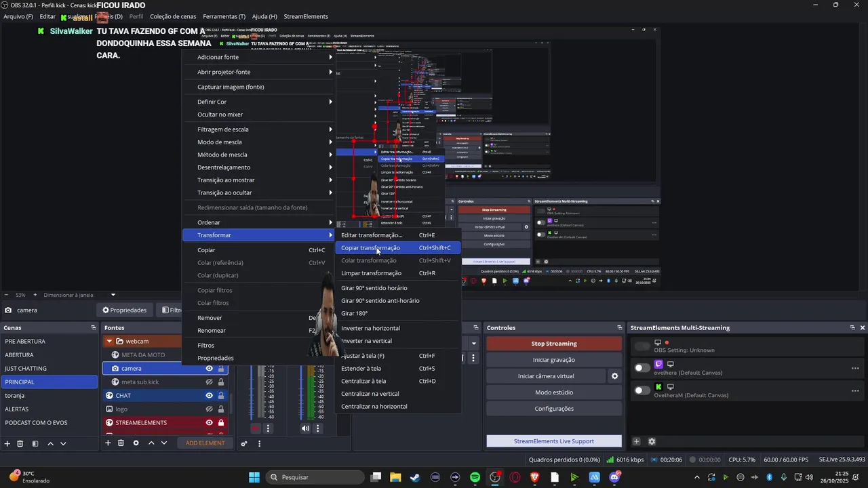
Task: Click Windows taskbar search box Pesquisar
Action: [314, 477]
